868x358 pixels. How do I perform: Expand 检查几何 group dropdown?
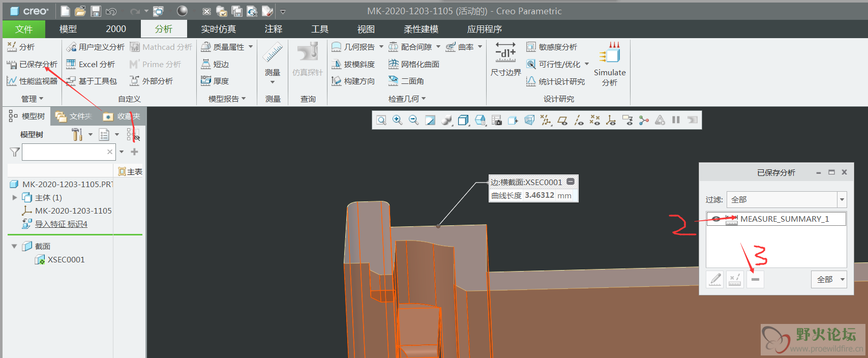point(407,99)
